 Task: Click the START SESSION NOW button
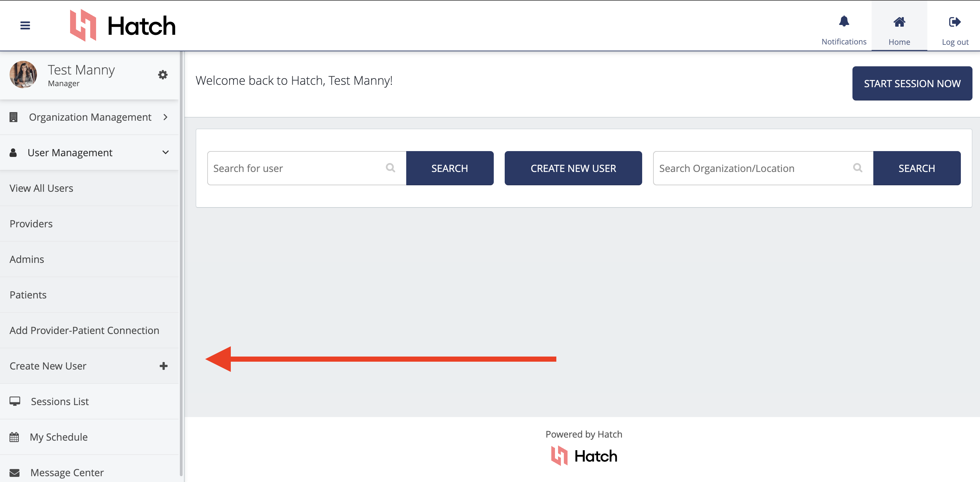(x=912, y=83)
